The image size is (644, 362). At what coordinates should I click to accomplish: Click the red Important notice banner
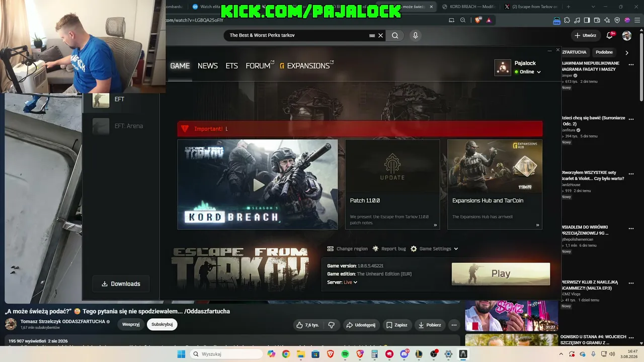[x=360, y=129]
